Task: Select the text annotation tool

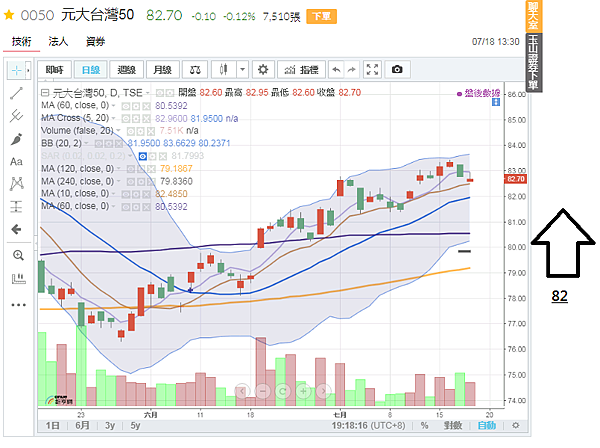Action: coord(16,161)
